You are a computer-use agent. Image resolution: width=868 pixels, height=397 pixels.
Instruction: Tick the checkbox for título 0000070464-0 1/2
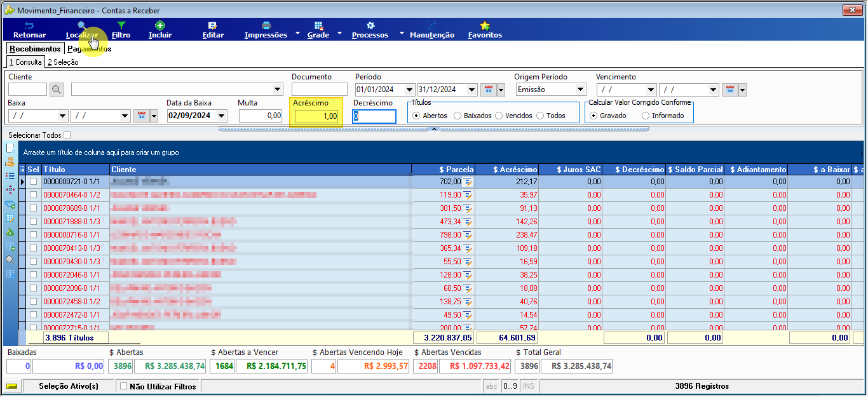34,195
